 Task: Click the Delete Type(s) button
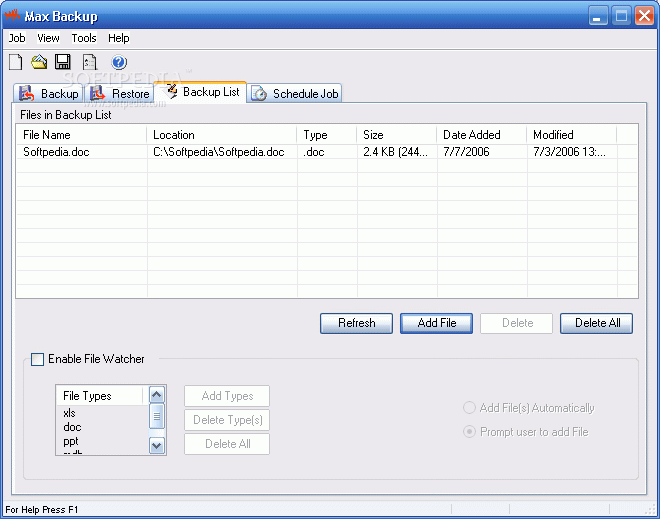227,420
